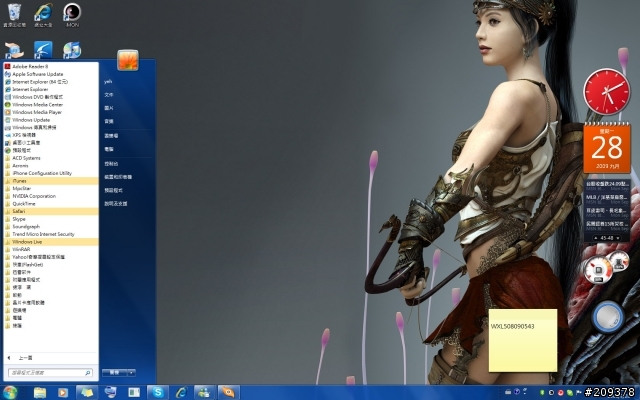Viewport: 640px width, 400px height.
Task: Open Windows Explorer from the taskbar
Action: 40,393
